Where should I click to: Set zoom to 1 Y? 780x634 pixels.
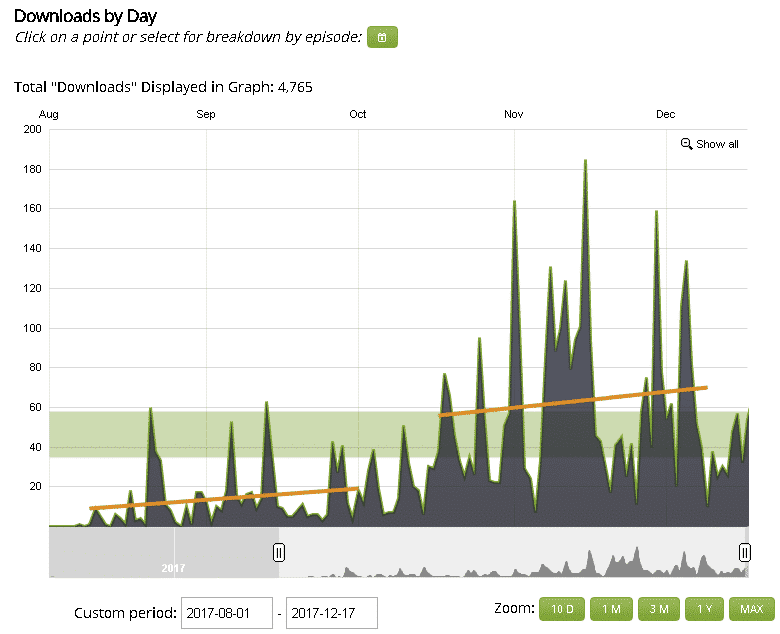click(704, 609)
